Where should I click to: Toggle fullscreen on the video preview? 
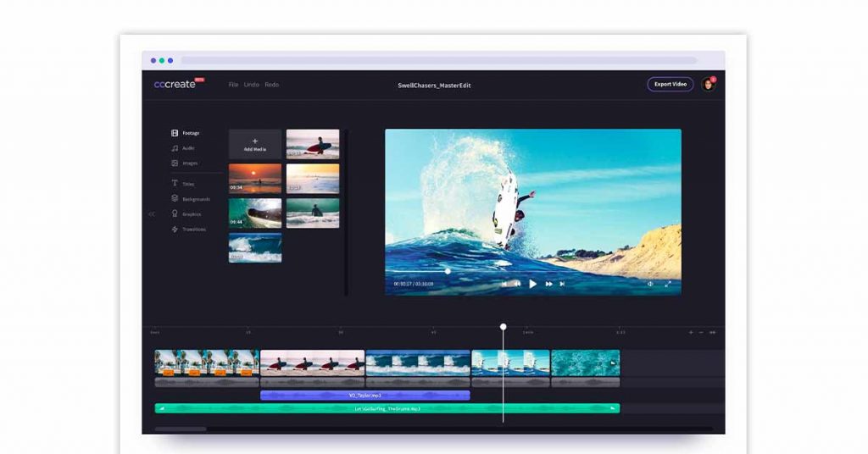(x=668, y=285)
